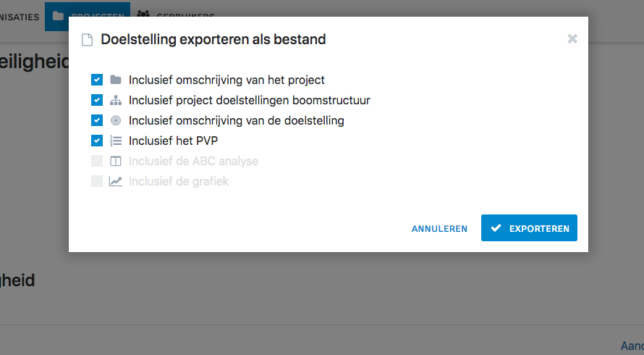
Task: Close the export dialog with the X
Action: [572, 38]
